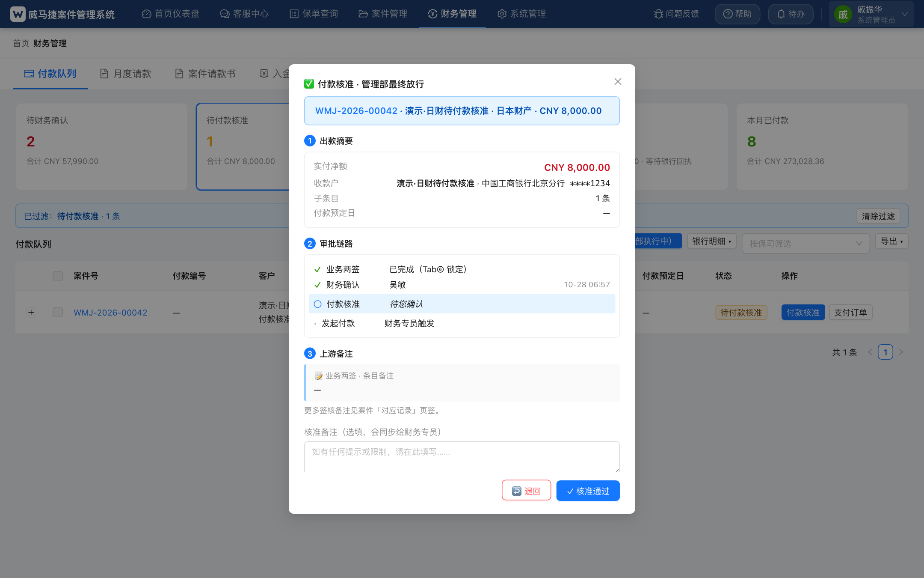Click the 威马捷 W logo icon
Screen dimensions: 924x578
point(18,14)
